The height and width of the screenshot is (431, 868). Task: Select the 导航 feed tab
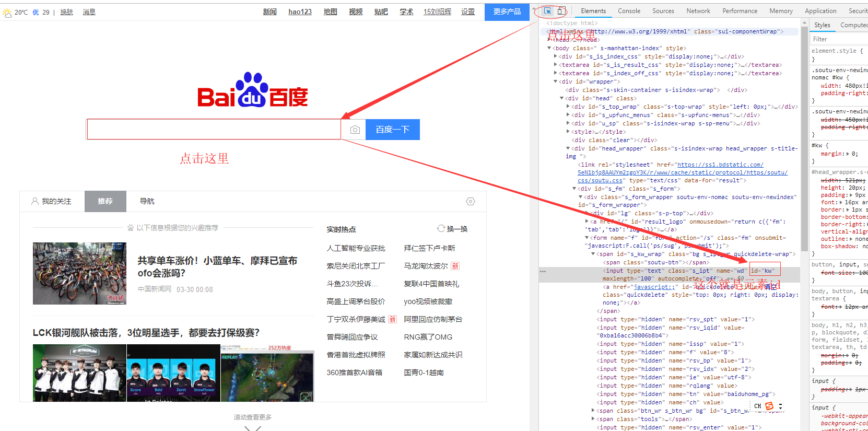147,201
